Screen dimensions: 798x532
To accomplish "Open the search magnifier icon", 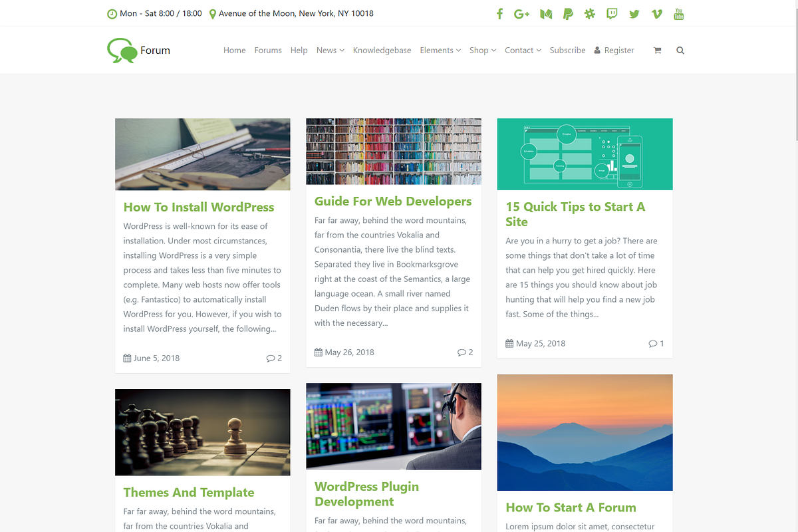I will pyautogui.click(x=680, y=51).
